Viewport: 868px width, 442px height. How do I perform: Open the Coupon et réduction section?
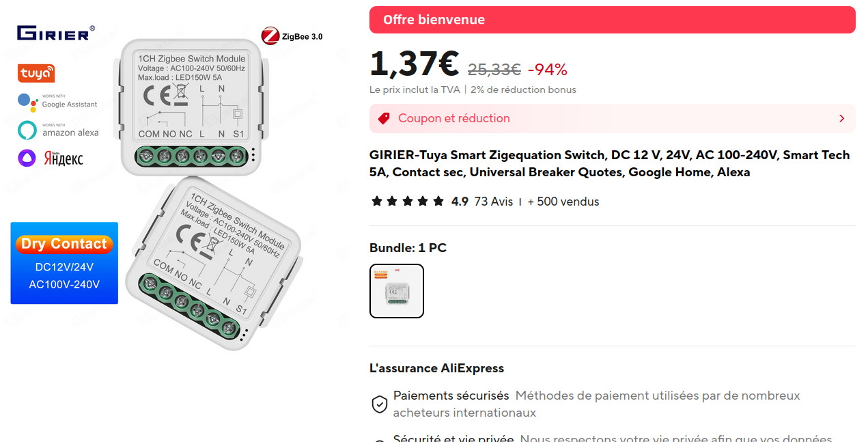[613, 118]
